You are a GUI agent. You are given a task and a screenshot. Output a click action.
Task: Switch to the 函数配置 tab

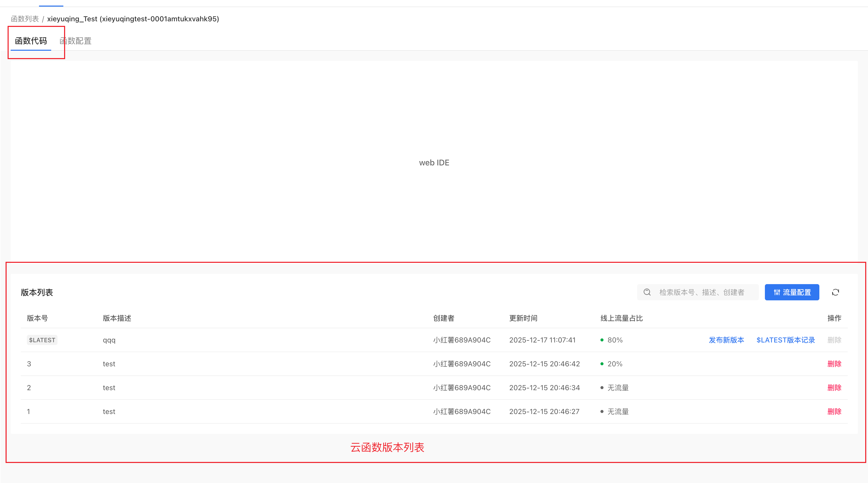point(76,41)
